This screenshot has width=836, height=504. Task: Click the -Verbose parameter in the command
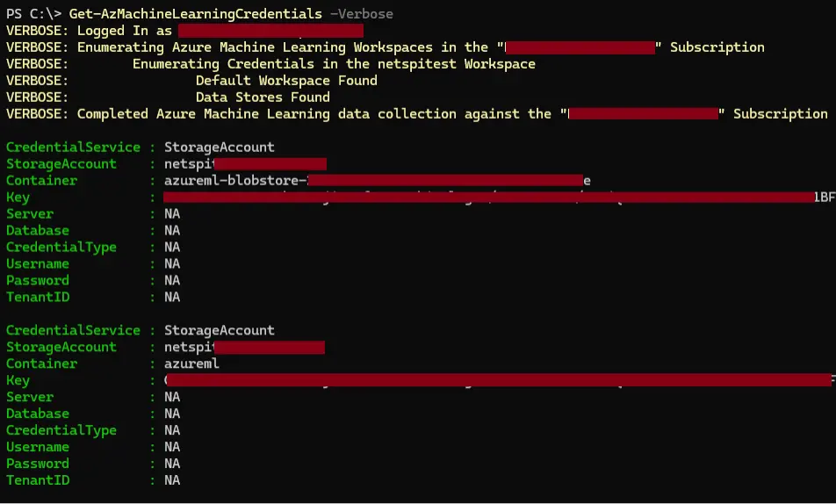pos(362,14)
